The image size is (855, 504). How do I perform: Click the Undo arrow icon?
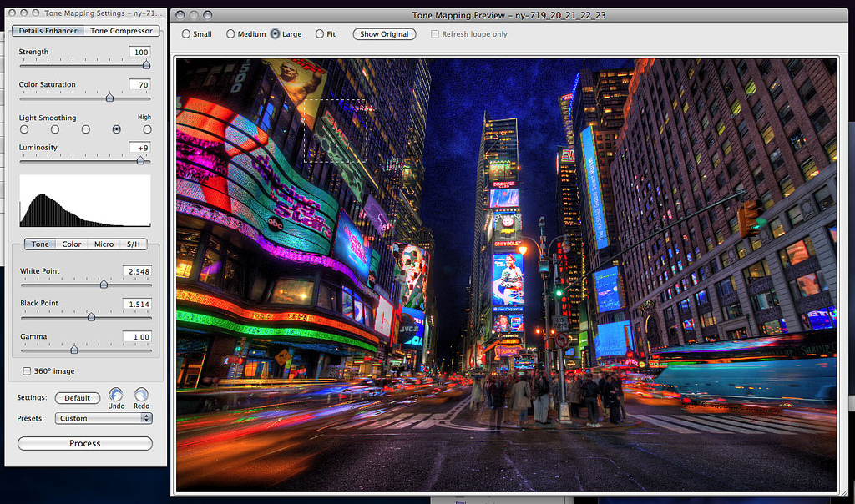click(x=115, y=395)
